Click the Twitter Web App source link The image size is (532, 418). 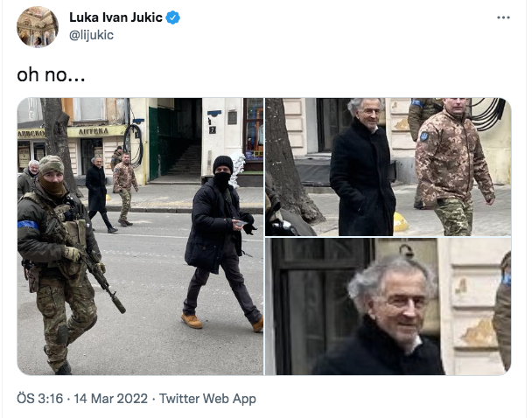pyautogui.click(x=207, y=399)
